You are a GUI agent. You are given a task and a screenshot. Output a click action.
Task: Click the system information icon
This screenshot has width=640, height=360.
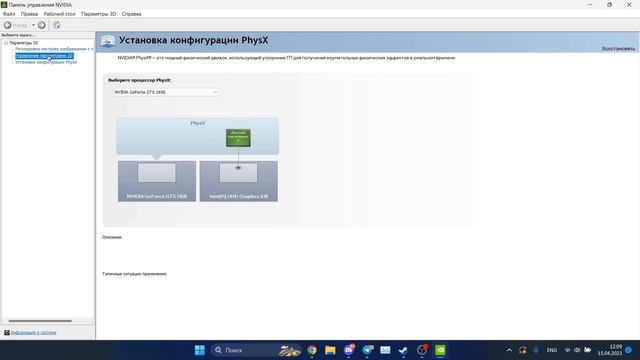coord(7,333)
